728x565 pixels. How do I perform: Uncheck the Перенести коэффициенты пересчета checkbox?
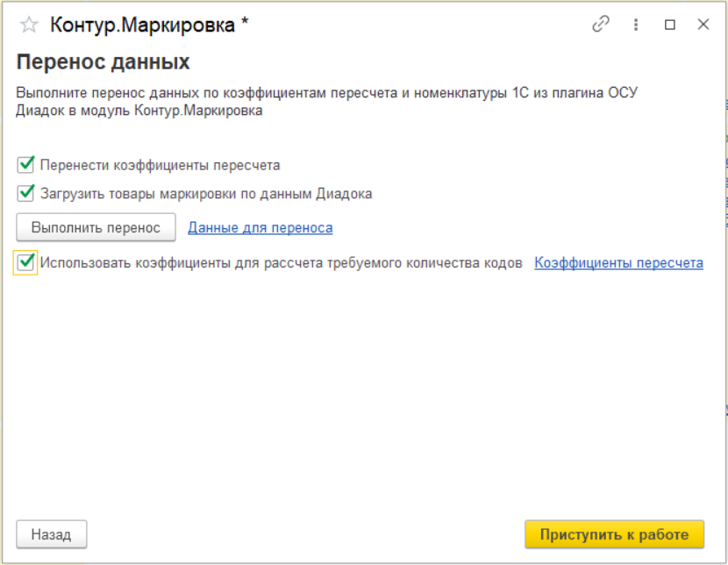point(25,165)
